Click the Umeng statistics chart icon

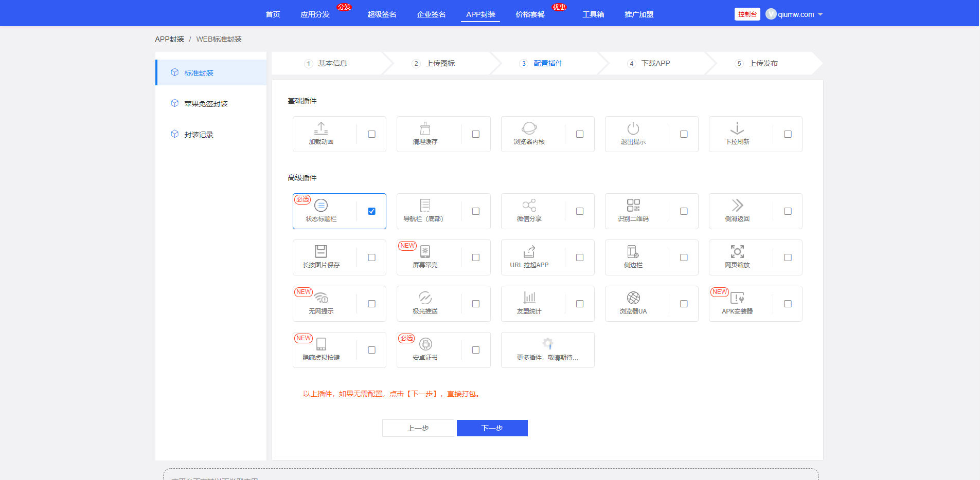[x=529, y=298]
